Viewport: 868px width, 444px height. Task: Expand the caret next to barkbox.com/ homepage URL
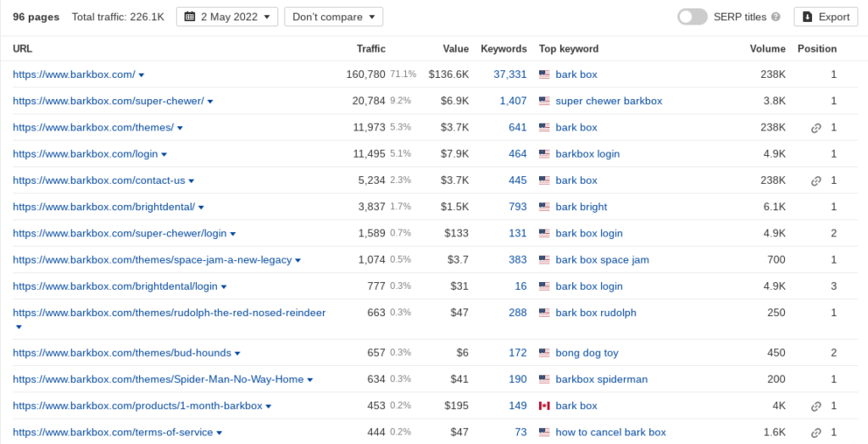coord(142,75)
